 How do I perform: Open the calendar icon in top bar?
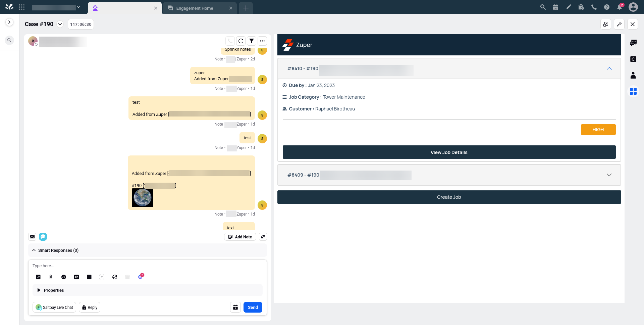[555, 7]
